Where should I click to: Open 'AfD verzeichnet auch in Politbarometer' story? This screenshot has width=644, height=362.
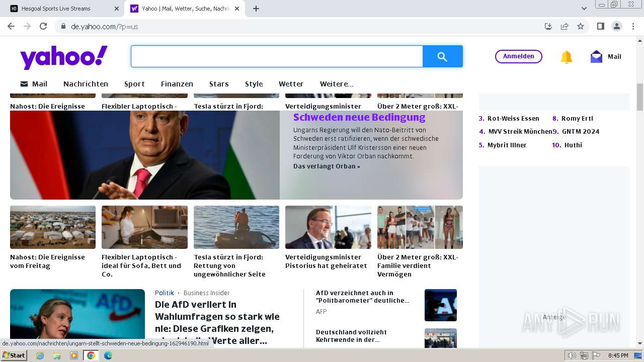point(362,297)
